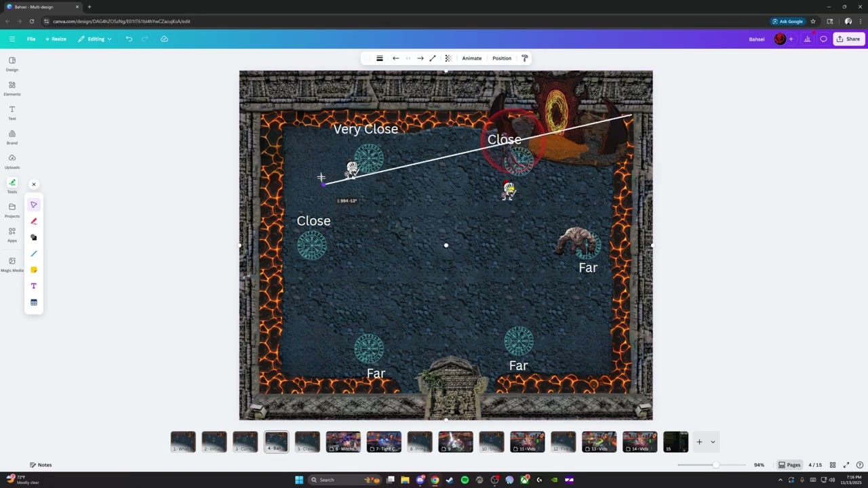Open the comments icon

tap(823, 39)
